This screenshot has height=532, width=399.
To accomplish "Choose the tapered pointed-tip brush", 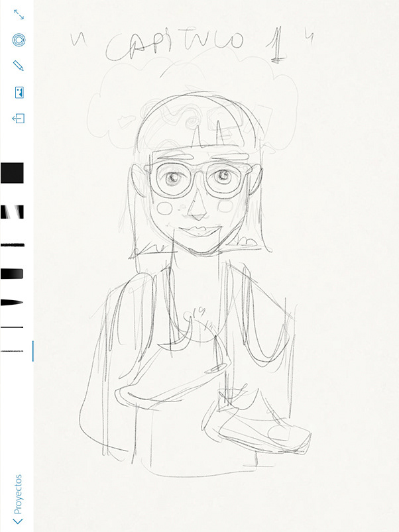I will pyautogui.click(x=12, y=302).
